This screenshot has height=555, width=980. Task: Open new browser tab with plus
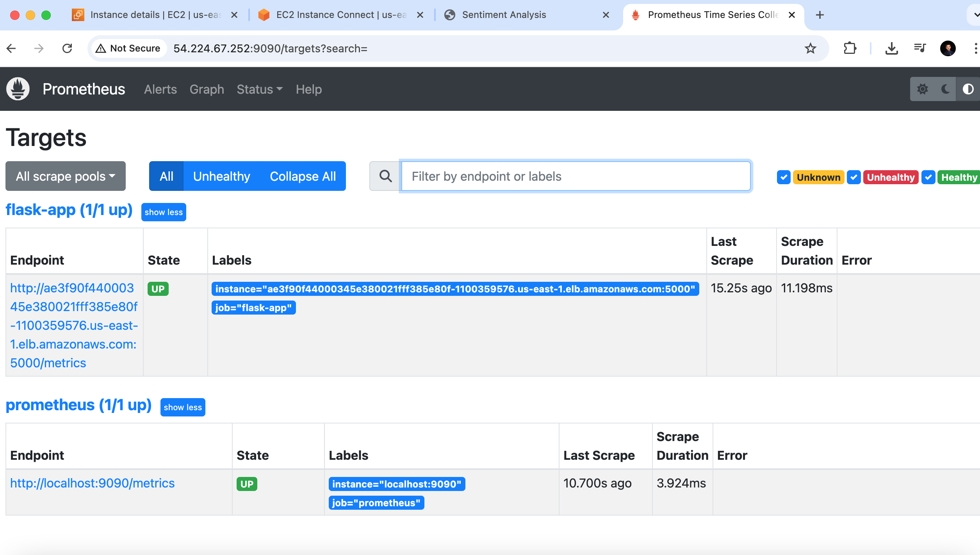click(x=820, y=15)
